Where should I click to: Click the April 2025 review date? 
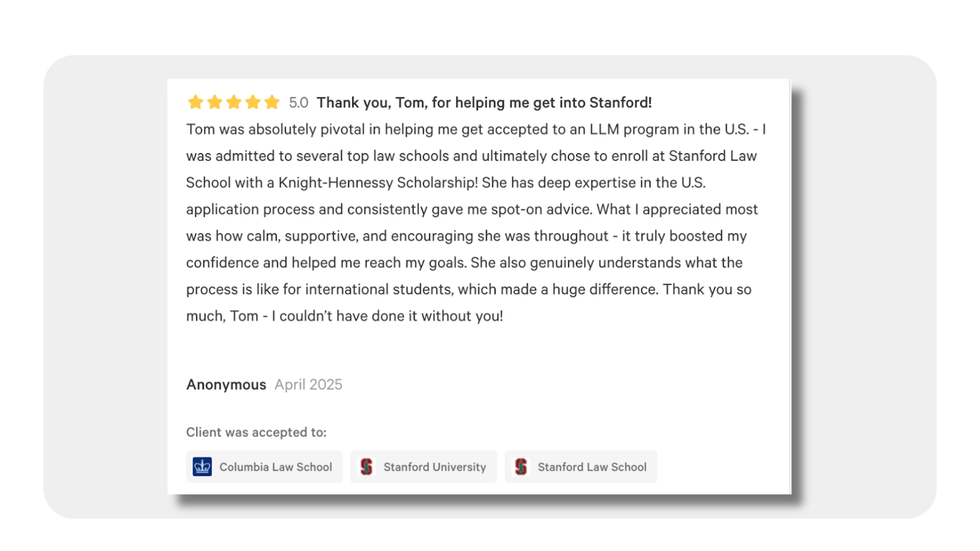309,385
